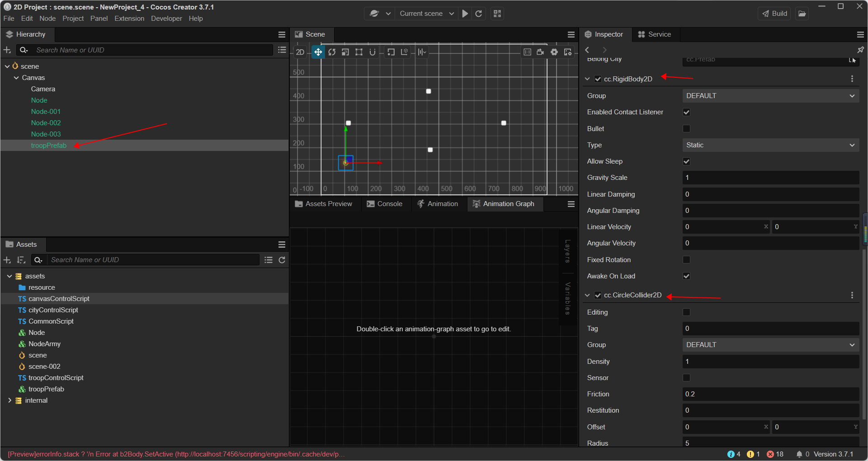868x461 pixels.
Task: Click the Build button
Action: [775, 14]
